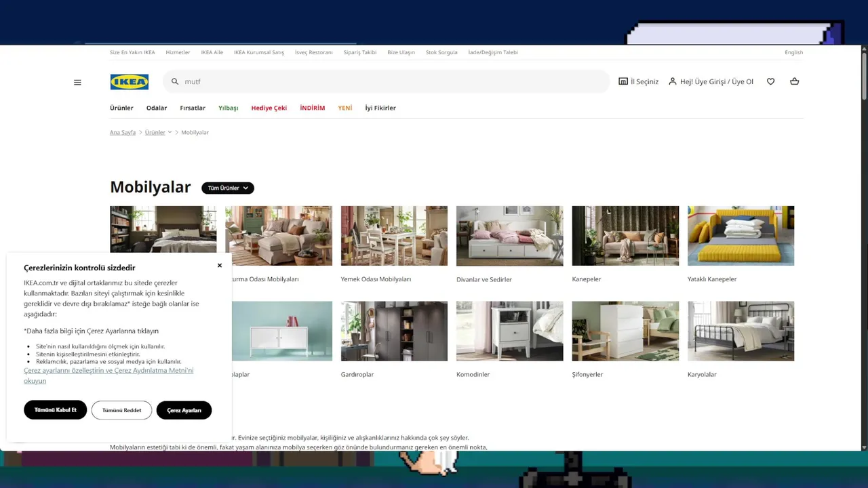Open the Yataklı Kanepeler thumbnail
Screen dimensions: 868x488
(x=741, y=236)
